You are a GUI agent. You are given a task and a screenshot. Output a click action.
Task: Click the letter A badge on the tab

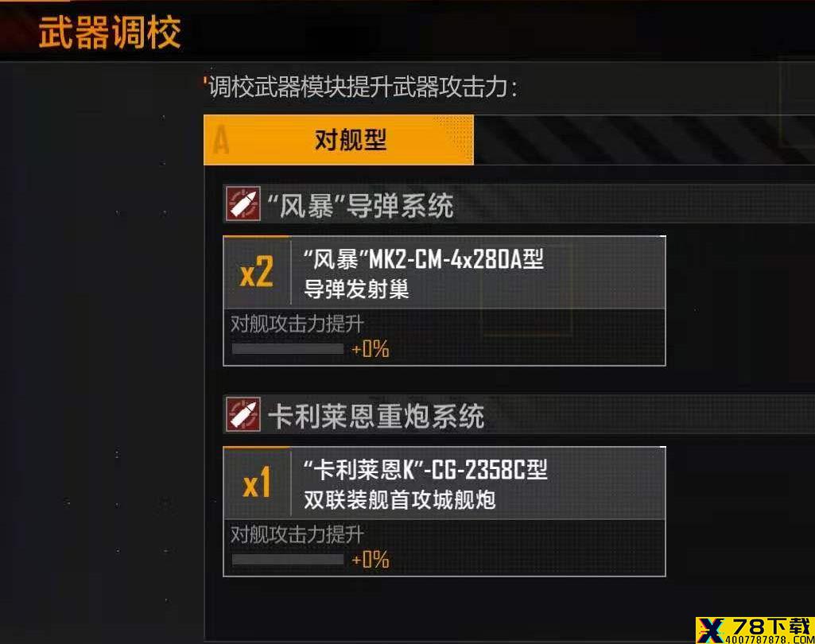[x=221, y=141]
